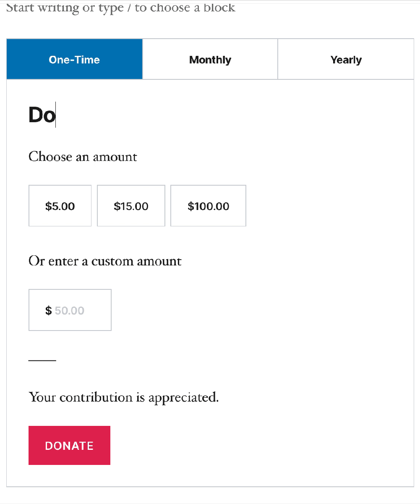Click the dollar sign in custom amount box

click(x=49, y=310)
